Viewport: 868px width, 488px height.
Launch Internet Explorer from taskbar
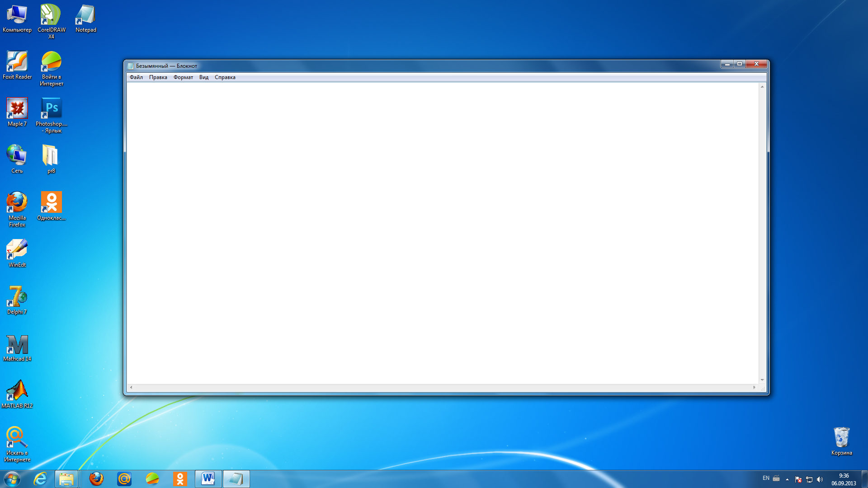(40, 479)
